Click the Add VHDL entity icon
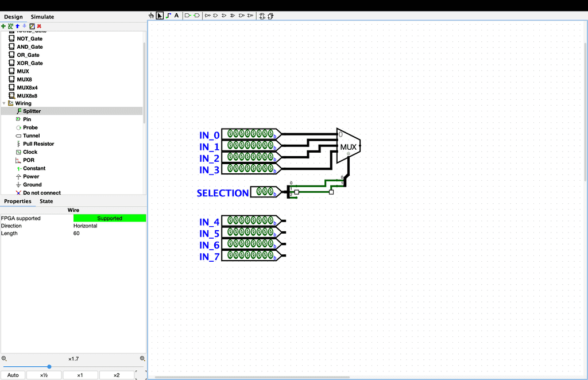The width and height of the screenshot is (588, 380). click(x=10, y=26)
